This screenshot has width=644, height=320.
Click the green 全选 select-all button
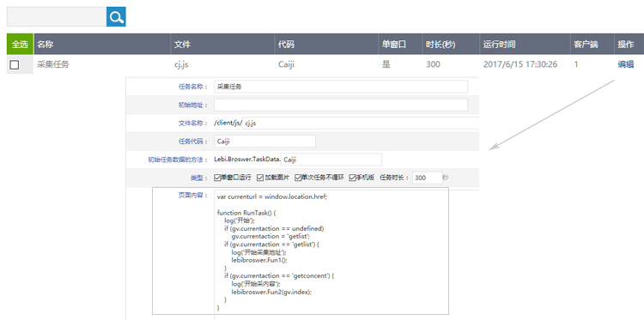(x=20, y=44)
